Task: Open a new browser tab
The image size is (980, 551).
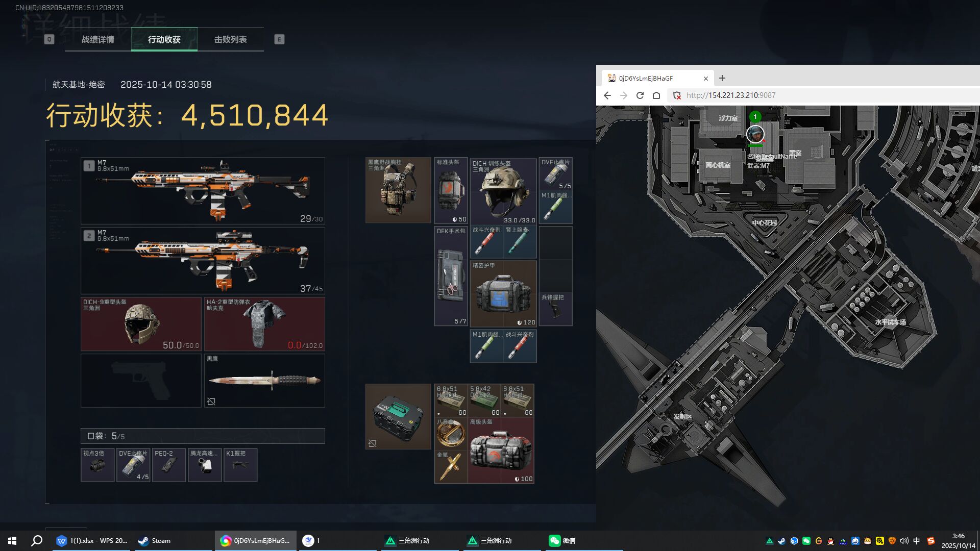Action: coord(722,78)
